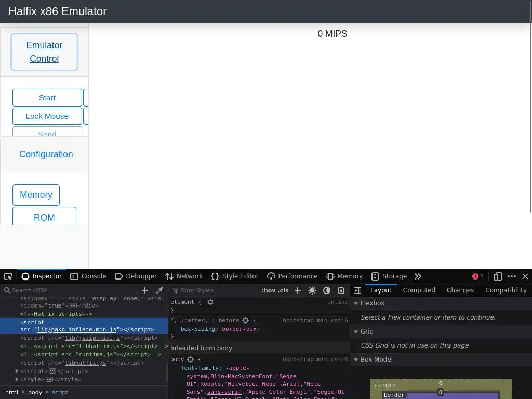Open the Network tab
The image size is (532, 399).
pos(184,276)
